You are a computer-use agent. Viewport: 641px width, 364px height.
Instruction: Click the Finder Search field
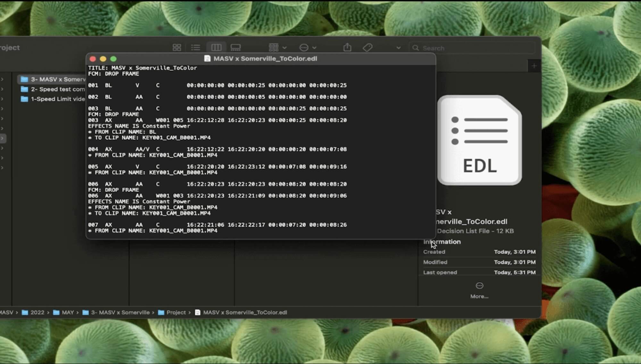coord(472,48)
